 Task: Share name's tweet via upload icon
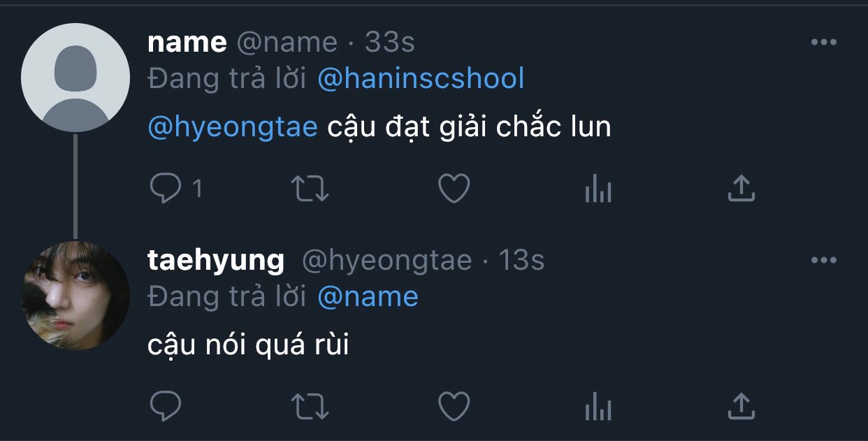(742, 189)
